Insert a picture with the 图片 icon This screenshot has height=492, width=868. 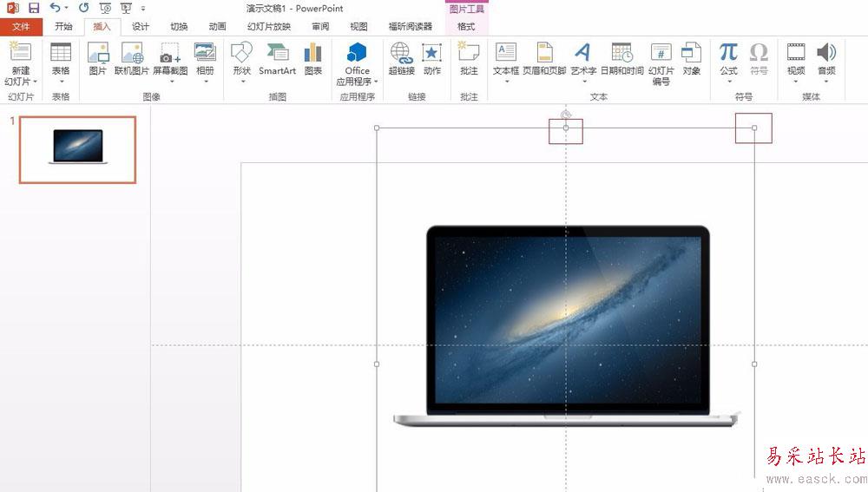click(97, 59)
